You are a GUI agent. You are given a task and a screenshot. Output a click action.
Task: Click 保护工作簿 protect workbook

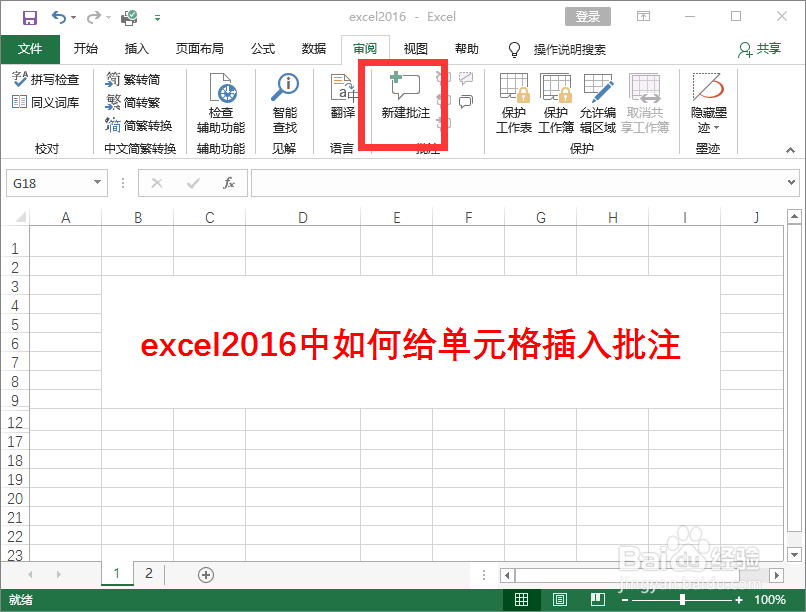coord(556,103)
